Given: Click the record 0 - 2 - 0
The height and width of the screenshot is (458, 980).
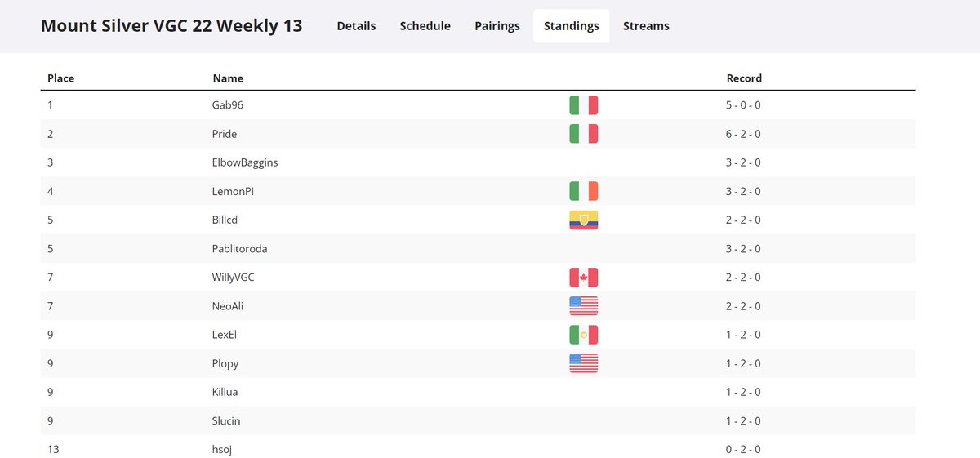Looking at the screenshot, I should tap(743, 449).
